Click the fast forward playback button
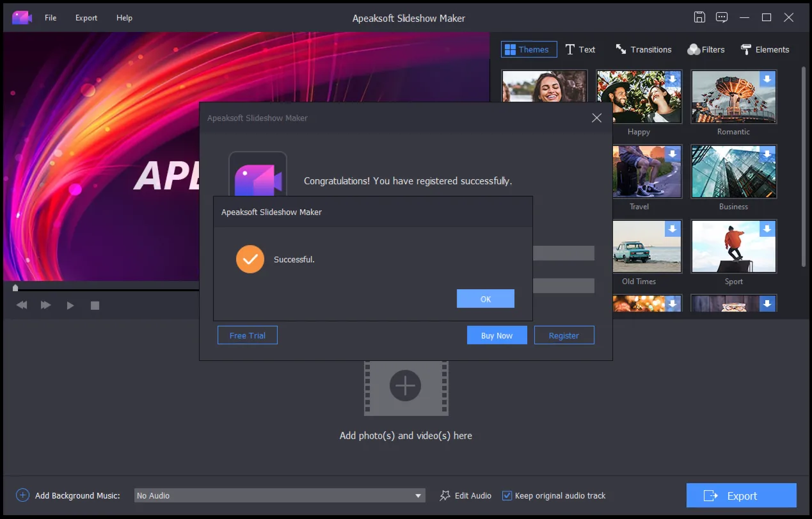Screen dimensions: 812x519 tap(45, 305)
